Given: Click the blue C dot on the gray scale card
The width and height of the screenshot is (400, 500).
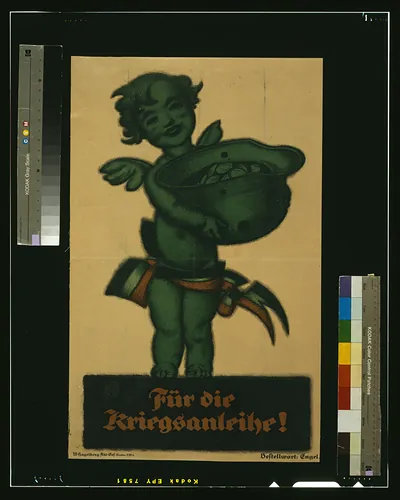Looking at the screenshot, I should click(26, 141).
